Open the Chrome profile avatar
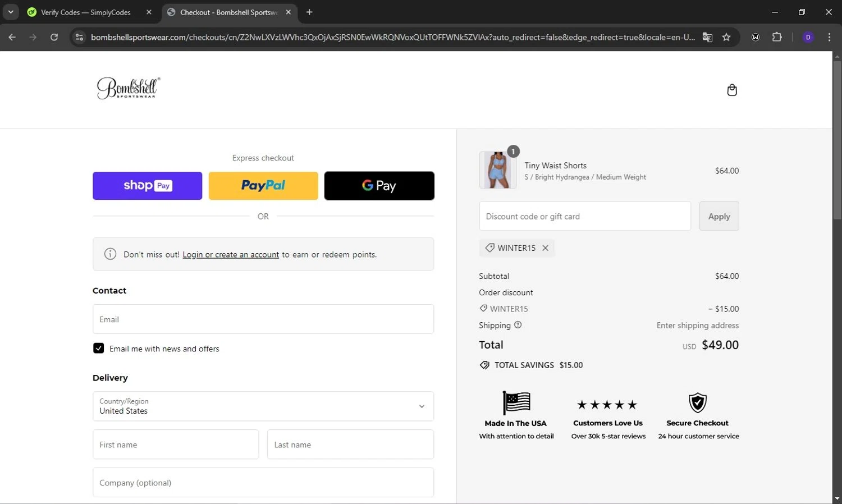This screenshot has width=842, height=504. [x=808, y=37]
